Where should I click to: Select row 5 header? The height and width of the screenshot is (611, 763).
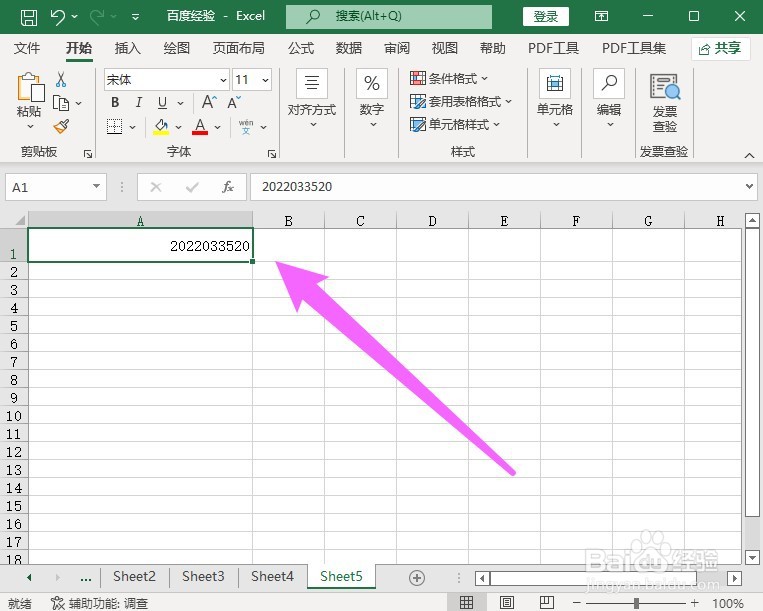(x=14, y=326)
